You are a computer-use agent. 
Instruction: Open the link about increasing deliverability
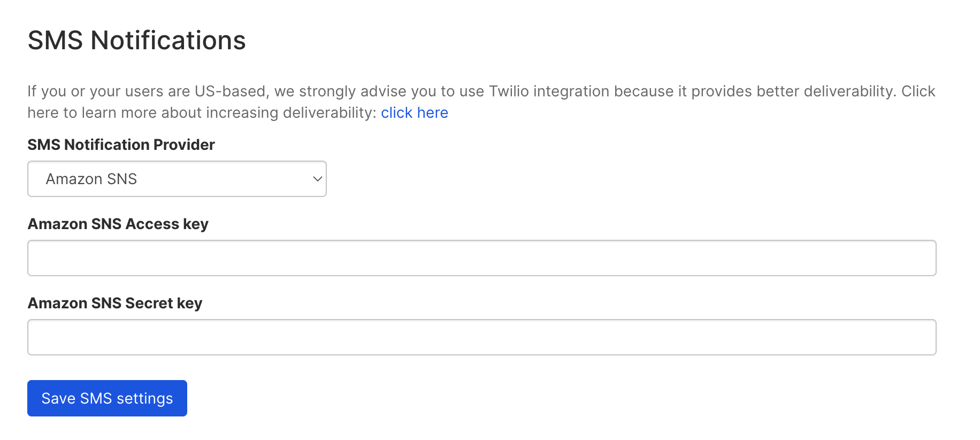point(415,112)
